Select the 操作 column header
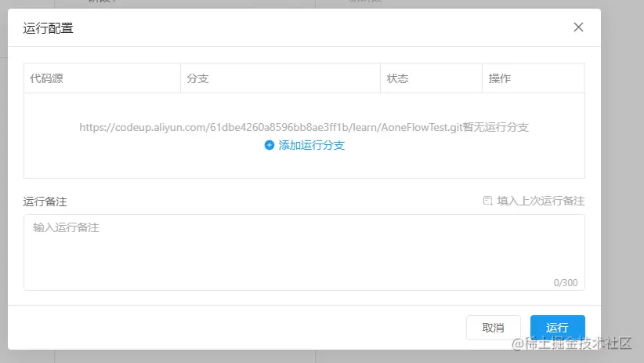 534,78
